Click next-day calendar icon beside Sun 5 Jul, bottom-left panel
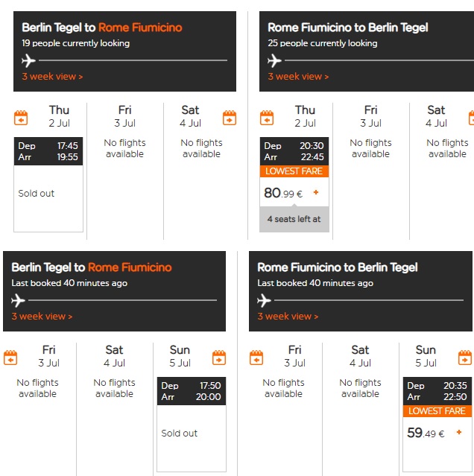 (219, 358)
